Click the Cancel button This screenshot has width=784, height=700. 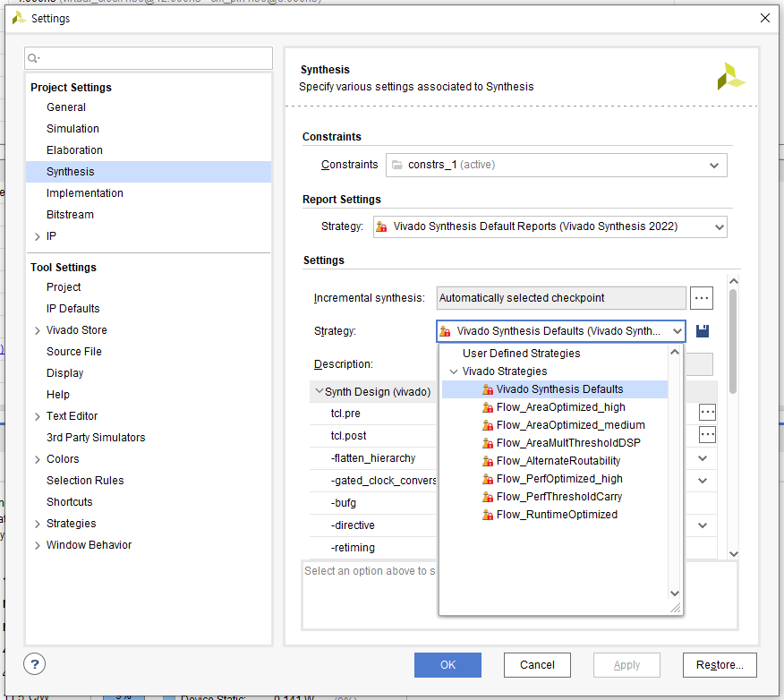click(537, 665)
